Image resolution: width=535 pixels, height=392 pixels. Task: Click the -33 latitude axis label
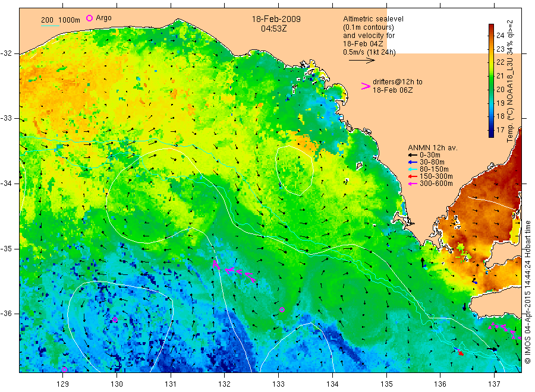coord(6,119)
